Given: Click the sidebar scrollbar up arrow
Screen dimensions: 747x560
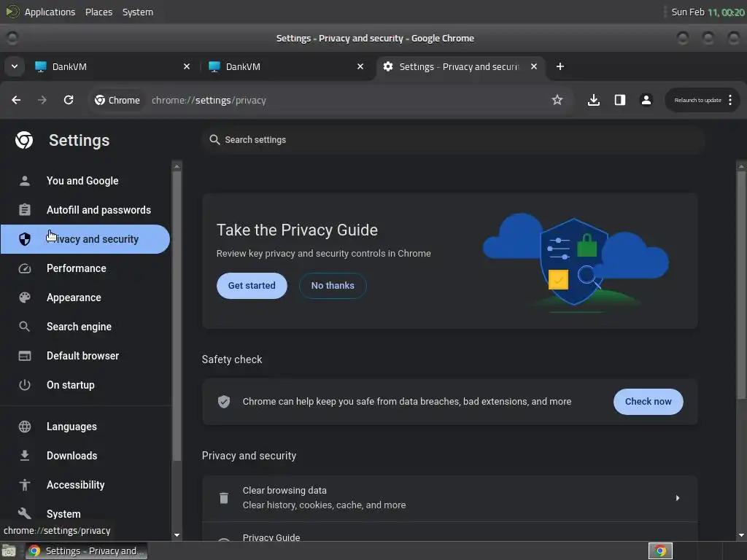Looking at the screenshot, I should (177, 167).
